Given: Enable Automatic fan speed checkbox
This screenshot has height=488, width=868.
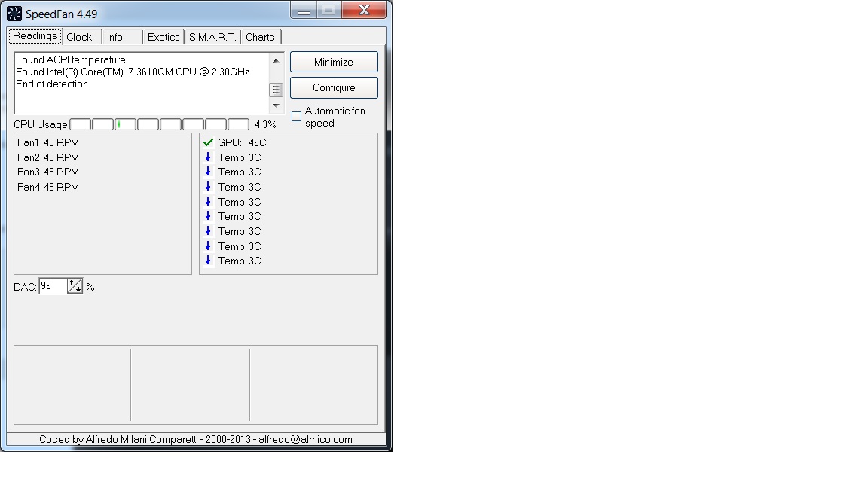Looking at the screenshot, I should pyautogui.click(x=297, y=116).
